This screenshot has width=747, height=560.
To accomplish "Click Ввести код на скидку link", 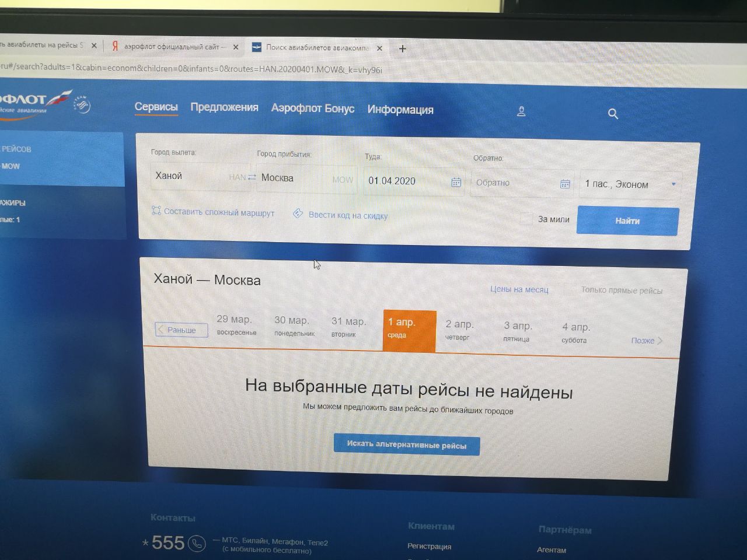I will [x=348, y=215].
